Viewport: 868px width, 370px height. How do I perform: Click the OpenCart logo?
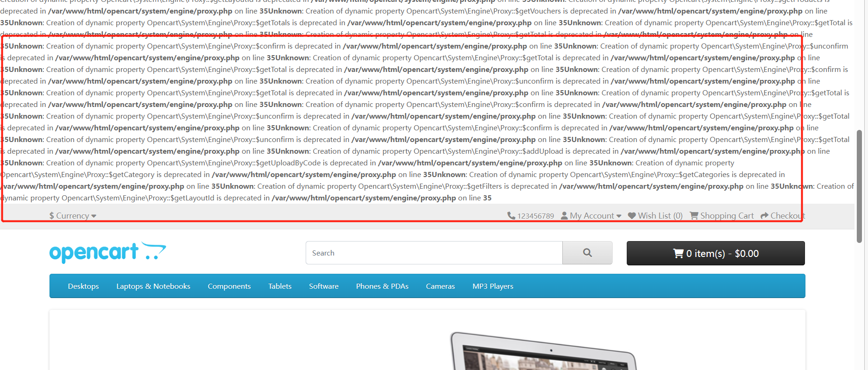(x=108, y=252)
